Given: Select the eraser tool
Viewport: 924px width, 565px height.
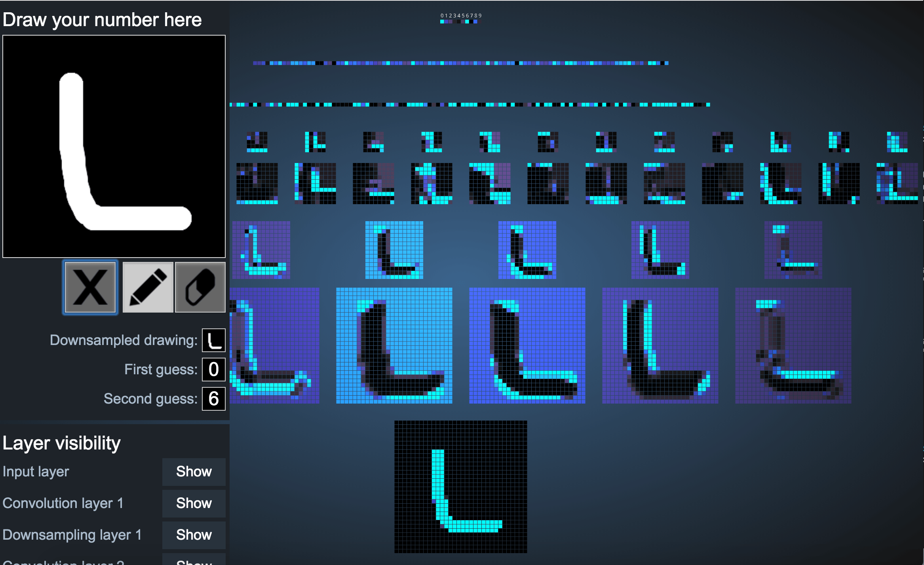Looking at the screenshot, I should click(x=200, y=287).
